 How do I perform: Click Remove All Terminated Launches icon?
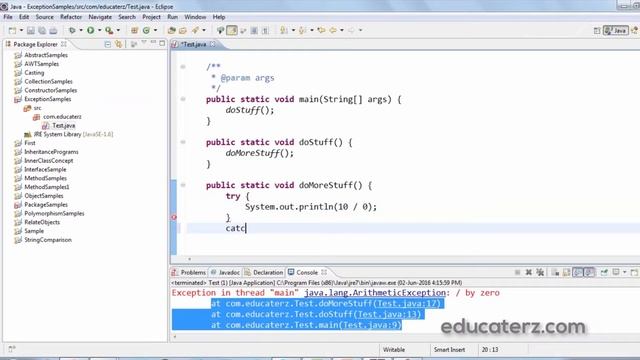[540, 272]
